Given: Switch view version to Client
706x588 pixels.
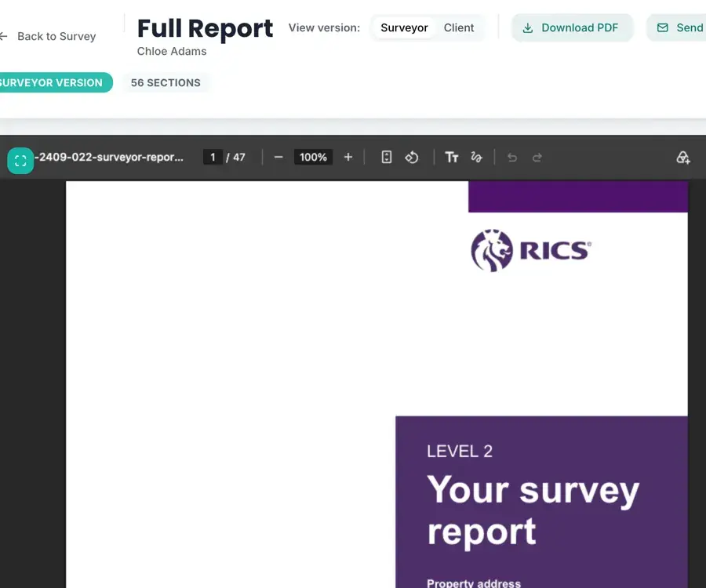Looking at the screenshot, I should 459,28.
